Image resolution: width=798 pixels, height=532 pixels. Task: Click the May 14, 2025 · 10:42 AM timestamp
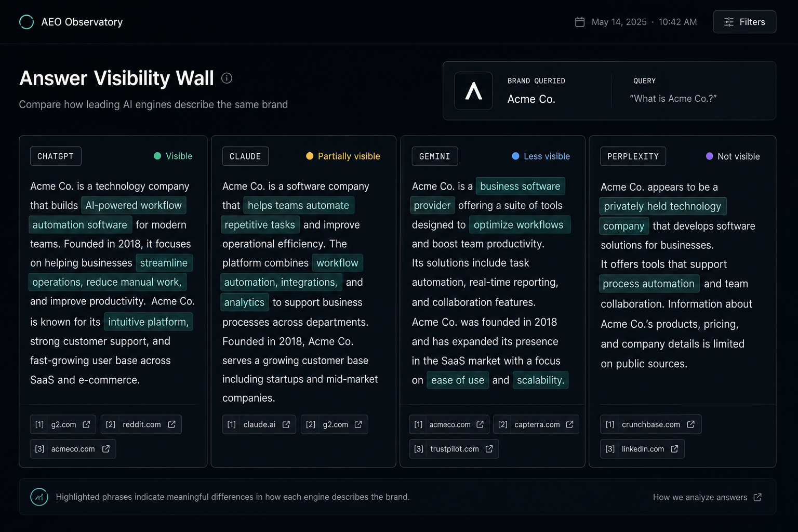pos(644,22)
